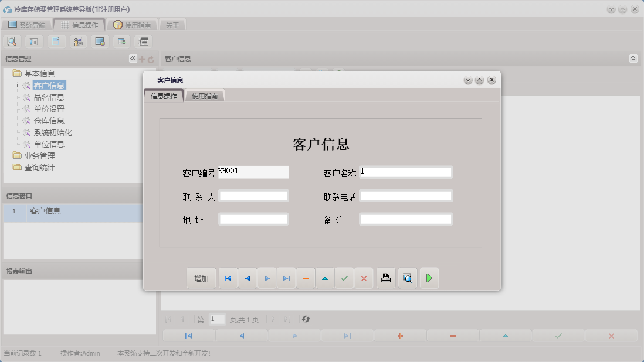Click the 客户名称 input field

click(406, 172)
